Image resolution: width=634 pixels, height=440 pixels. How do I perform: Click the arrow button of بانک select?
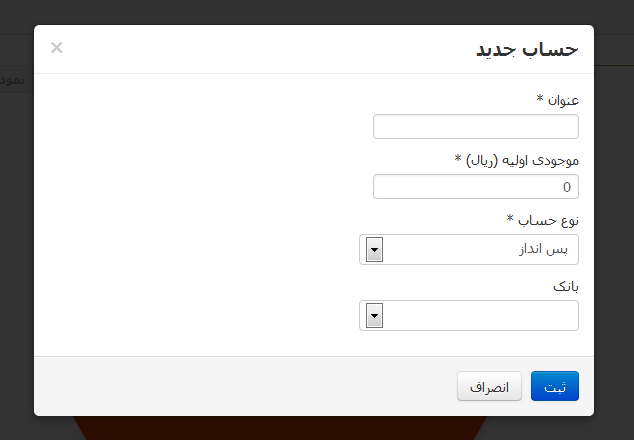pyautogui.click(x=375, y=316)
